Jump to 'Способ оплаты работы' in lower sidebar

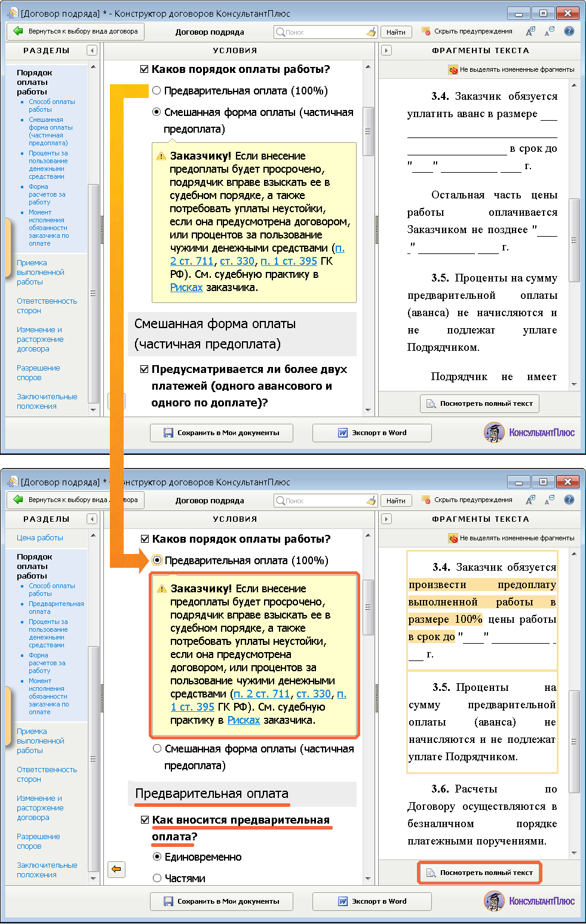pos(52,590)
